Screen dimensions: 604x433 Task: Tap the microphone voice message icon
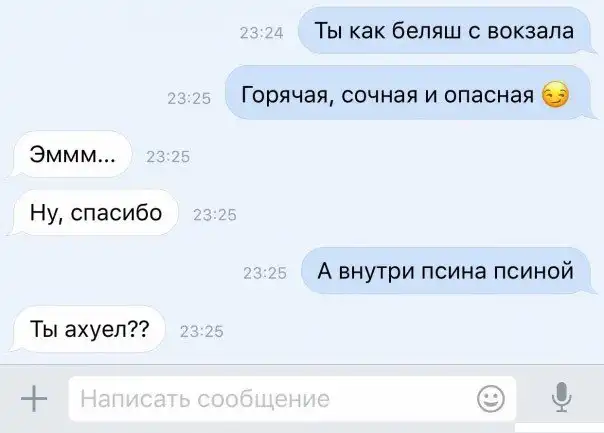[562, 397]
